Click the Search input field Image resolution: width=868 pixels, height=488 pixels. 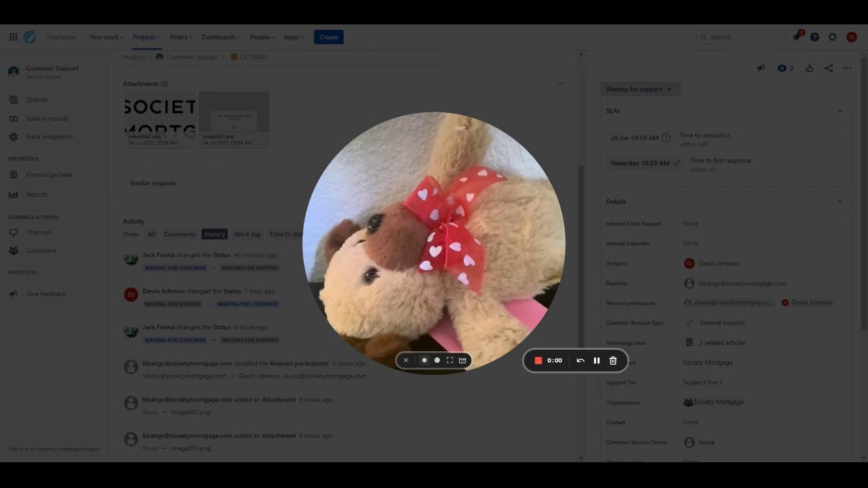(x=741, y=37)
